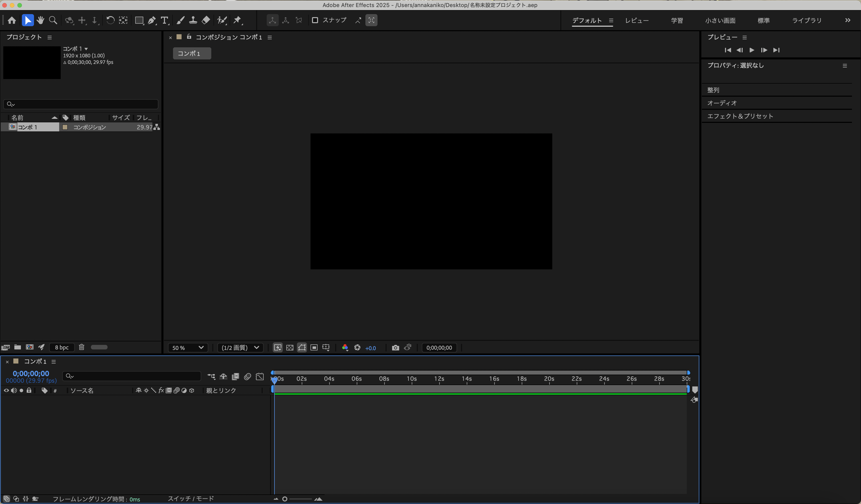Click the Project panel search field

coord(81,104)
